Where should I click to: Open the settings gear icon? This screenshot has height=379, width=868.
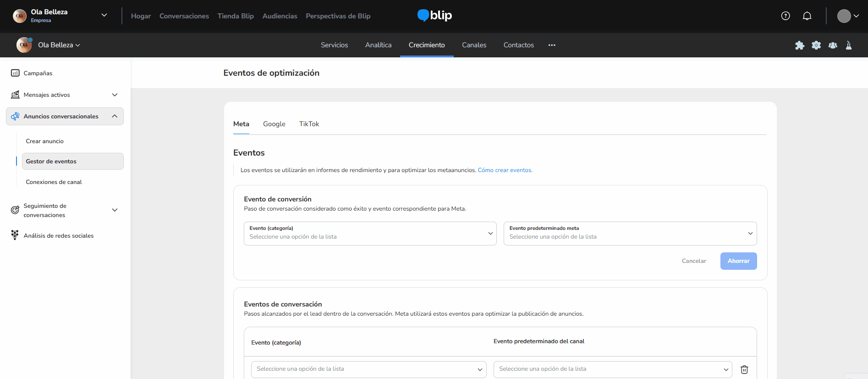pos(816,45)
